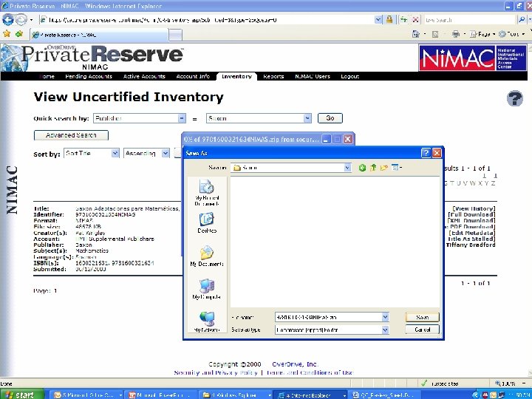The height and width of the screenshot is (399, 532).
Task: Click the IE address bar URL field
Action: click(x=207, y=20)
